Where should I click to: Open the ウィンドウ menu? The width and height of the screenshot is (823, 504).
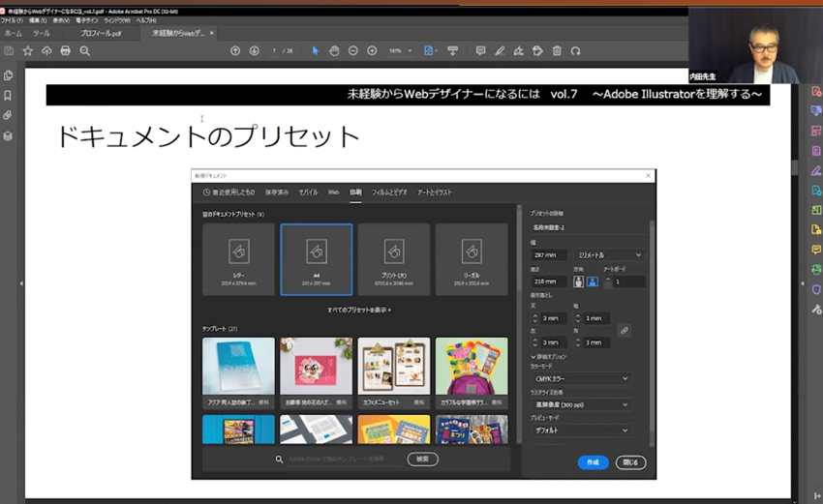click(116, 20)
